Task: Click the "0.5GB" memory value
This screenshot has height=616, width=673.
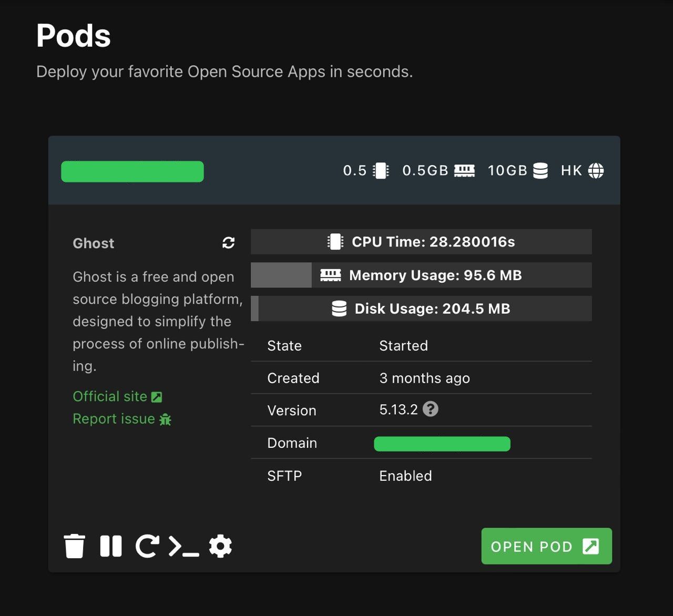Action: click(x=425, y=171)
